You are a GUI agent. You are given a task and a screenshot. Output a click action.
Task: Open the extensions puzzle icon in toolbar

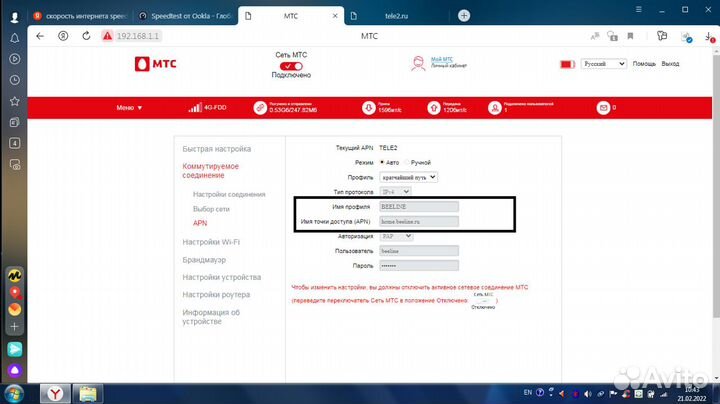coord(662,36)
